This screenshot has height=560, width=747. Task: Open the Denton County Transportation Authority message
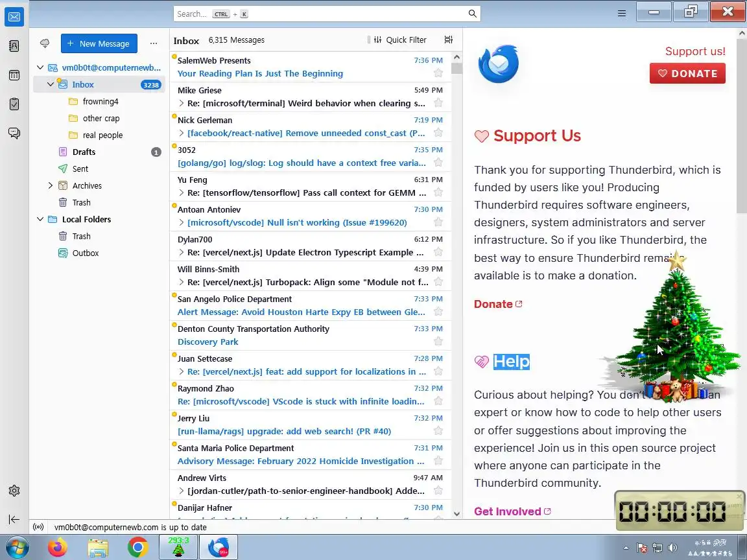310,335
